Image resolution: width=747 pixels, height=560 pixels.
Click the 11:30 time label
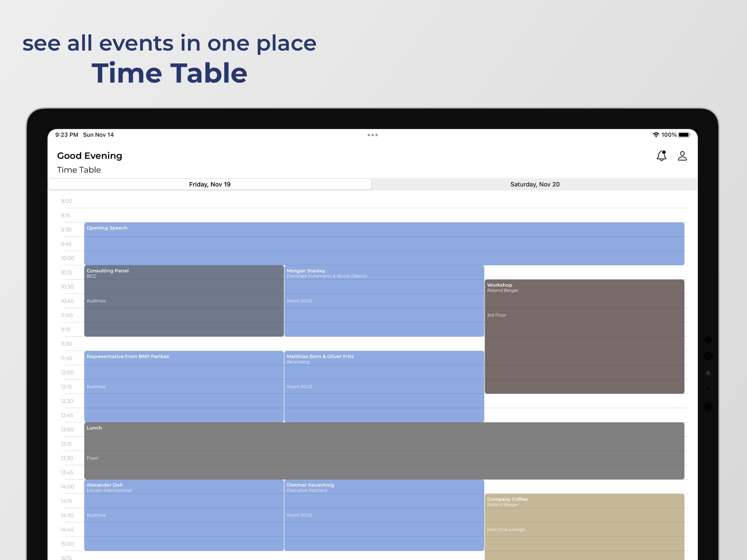pos(66,344)
